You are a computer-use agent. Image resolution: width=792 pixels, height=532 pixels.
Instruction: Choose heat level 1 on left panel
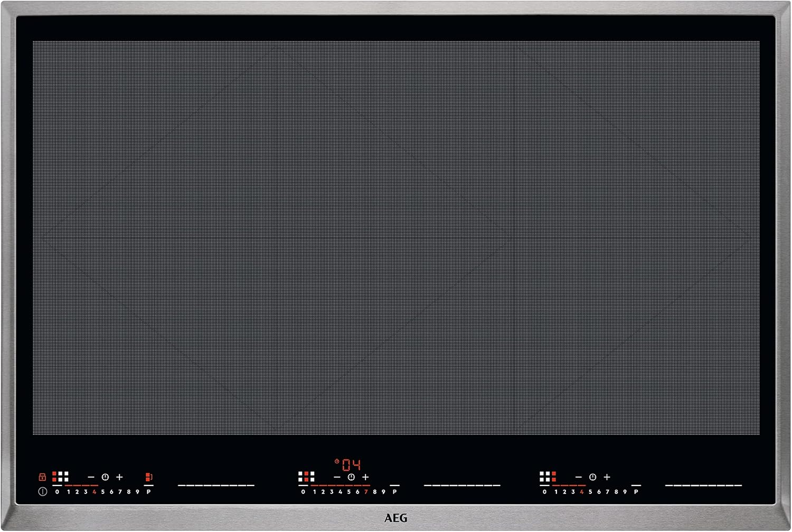pos(68,492)
